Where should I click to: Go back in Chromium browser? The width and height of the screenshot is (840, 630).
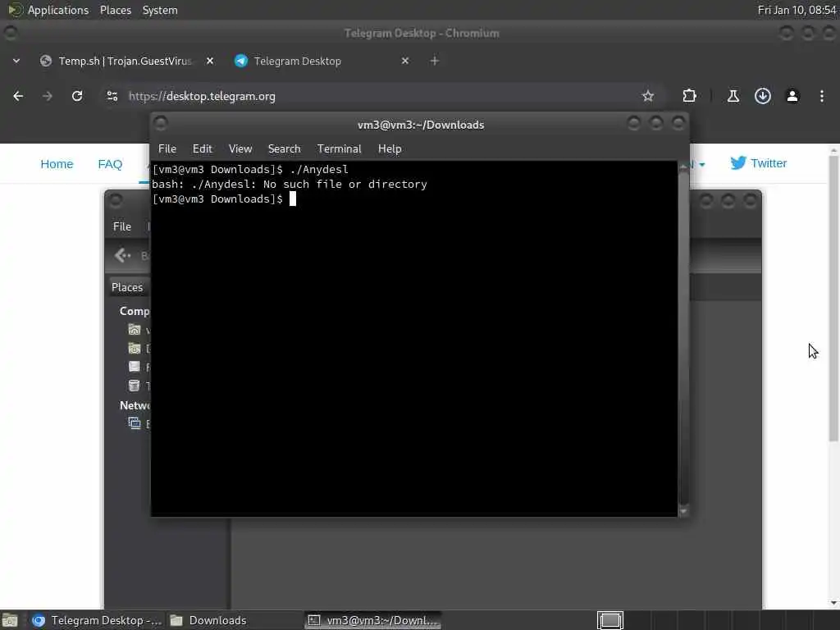pyautogui.click(x=18, y=96)
